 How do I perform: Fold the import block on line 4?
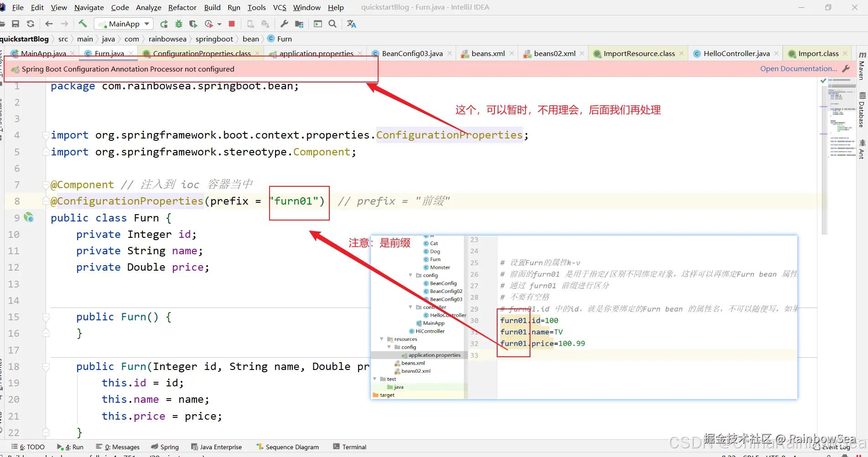pyautogui.click(x=46, y=135)
